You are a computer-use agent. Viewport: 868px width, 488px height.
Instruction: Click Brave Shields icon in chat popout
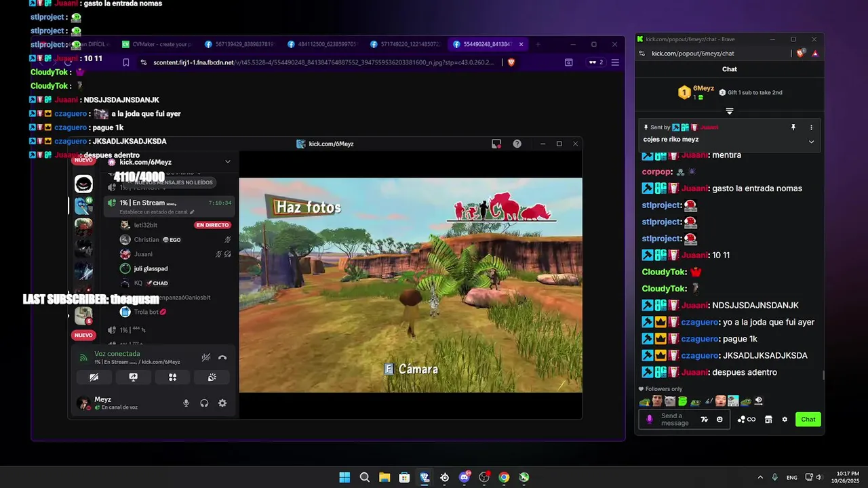(801, 53)
